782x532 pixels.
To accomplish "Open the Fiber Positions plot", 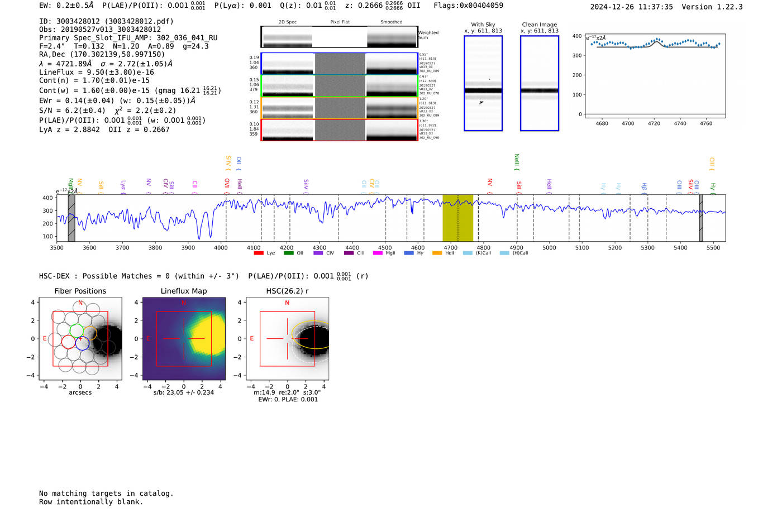I will click(80, 339).
